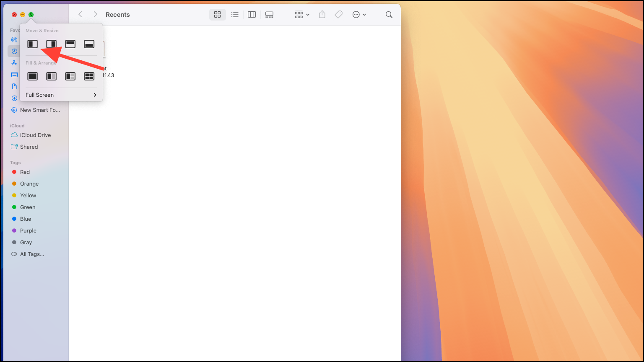Open Desktop via its sidebar icon
Screen dimensions: 644x362
[14, 75]
